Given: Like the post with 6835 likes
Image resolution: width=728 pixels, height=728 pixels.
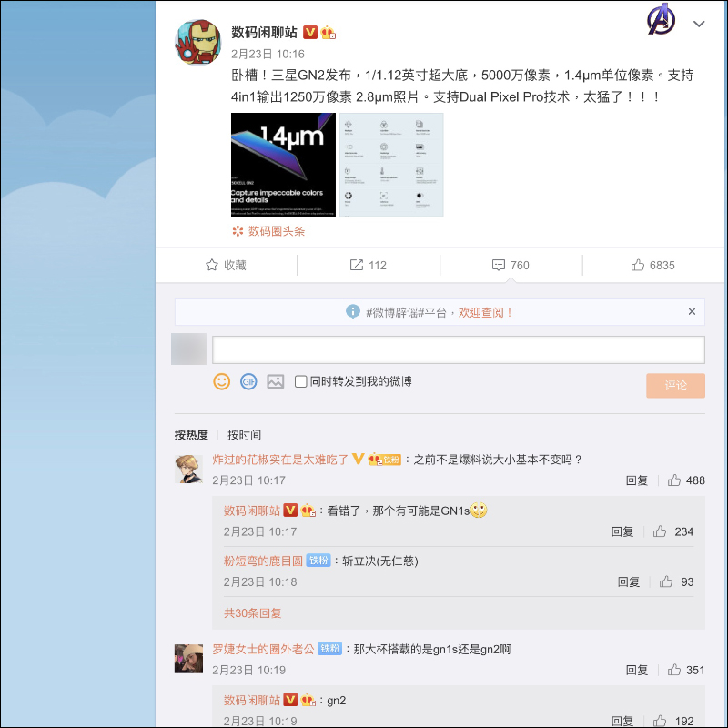Looking at the screenshot, I should [x=652, y=265].
